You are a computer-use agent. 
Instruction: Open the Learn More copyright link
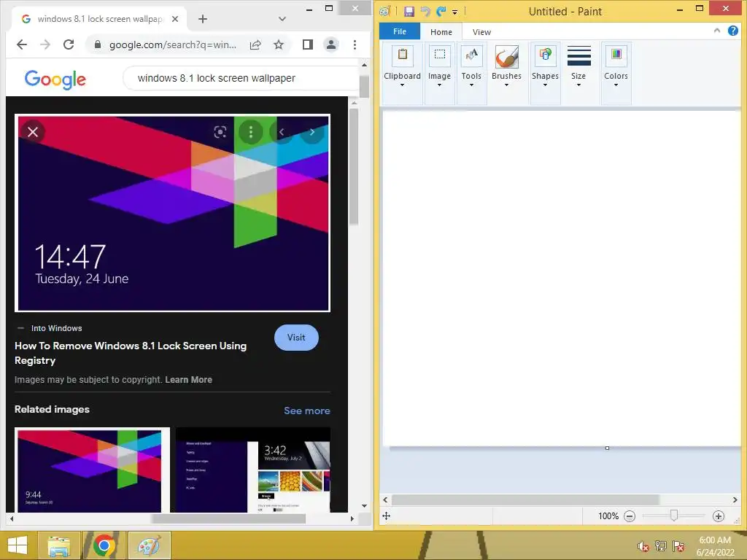pos(189,379)
